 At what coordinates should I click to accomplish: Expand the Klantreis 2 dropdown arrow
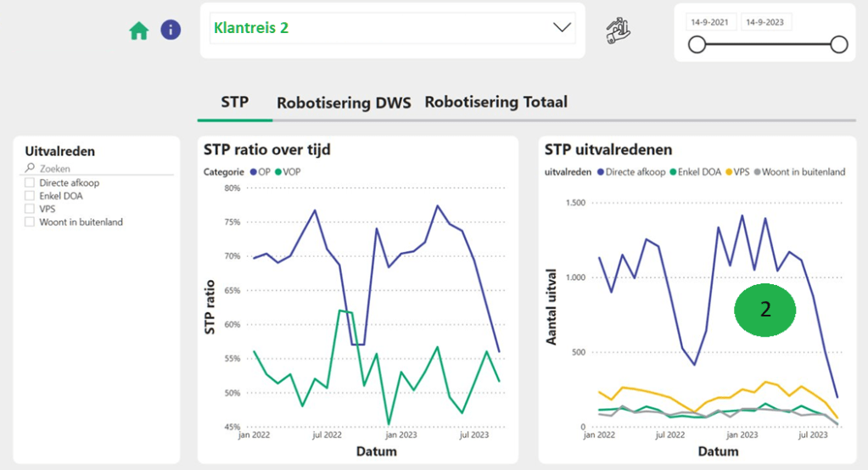coord(562,28)
